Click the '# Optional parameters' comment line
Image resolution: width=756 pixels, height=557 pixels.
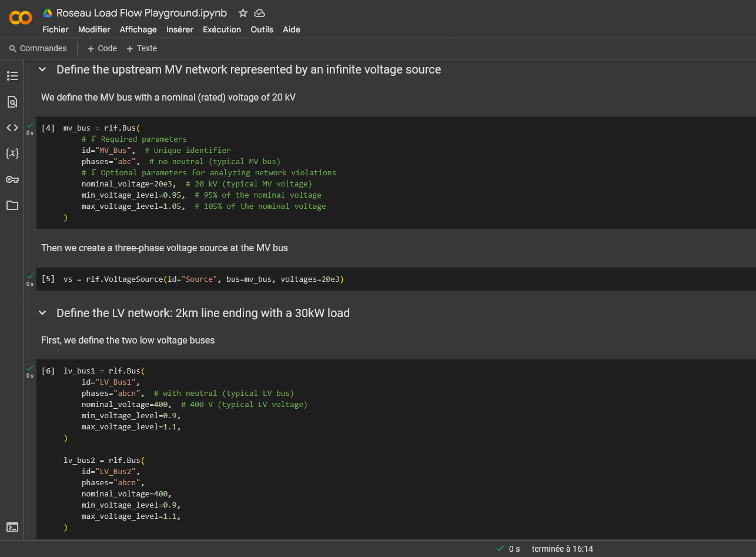tap(209, 172)
